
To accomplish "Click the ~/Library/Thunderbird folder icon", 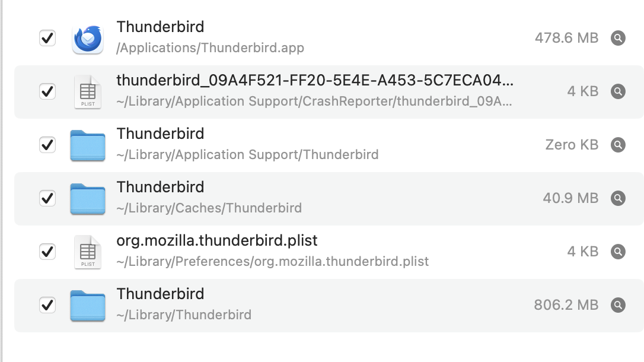I will (x=88, y=306).
